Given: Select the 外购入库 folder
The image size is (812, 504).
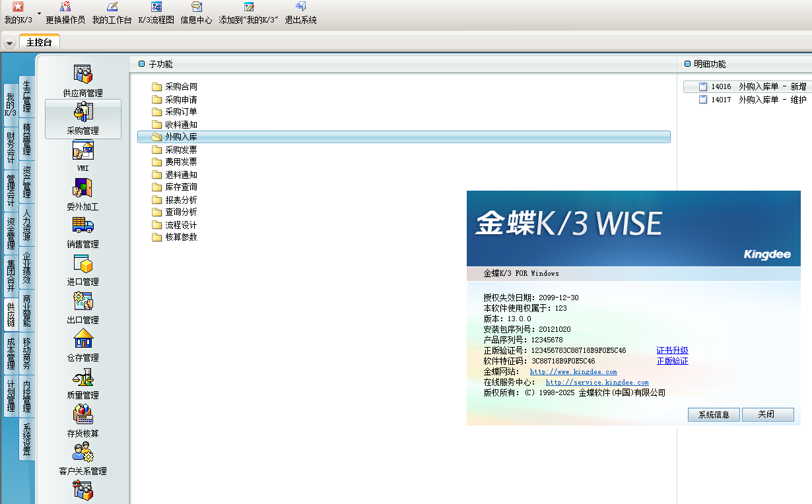Looking at the screenshot, I should click(404, 137).
